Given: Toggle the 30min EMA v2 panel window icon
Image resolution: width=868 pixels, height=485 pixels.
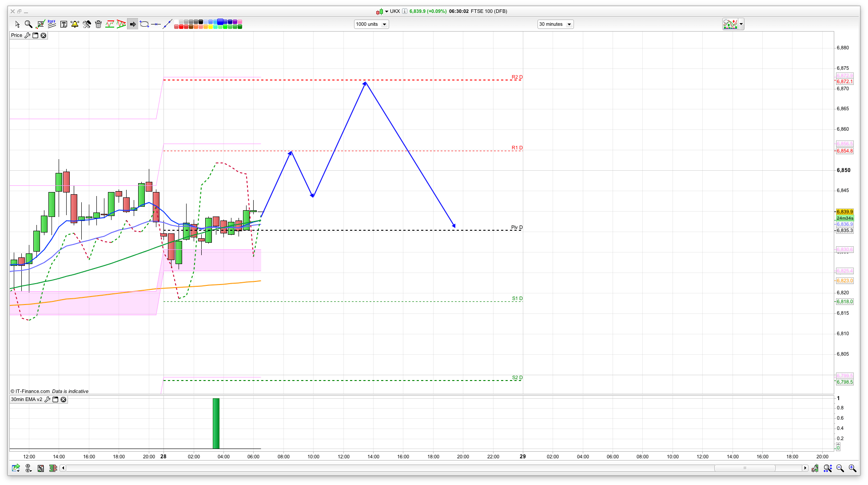Looking at the screenshot, I should point(56,399).
